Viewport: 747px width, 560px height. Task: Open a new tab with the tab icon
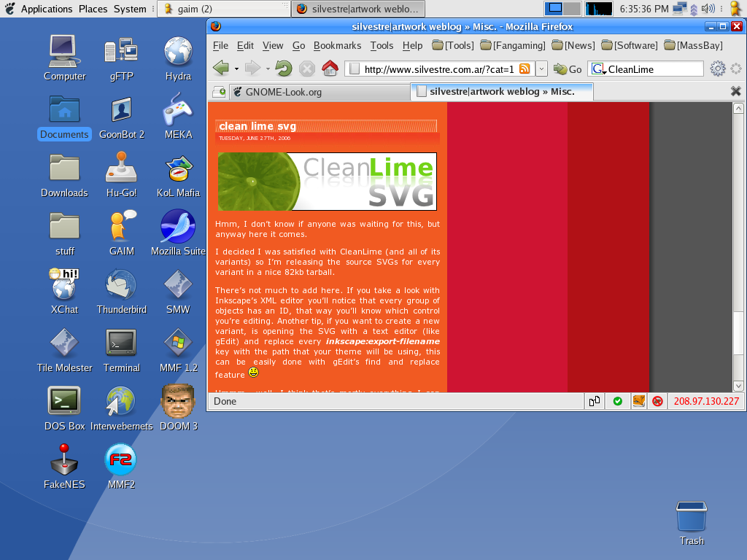pos(219,92)
